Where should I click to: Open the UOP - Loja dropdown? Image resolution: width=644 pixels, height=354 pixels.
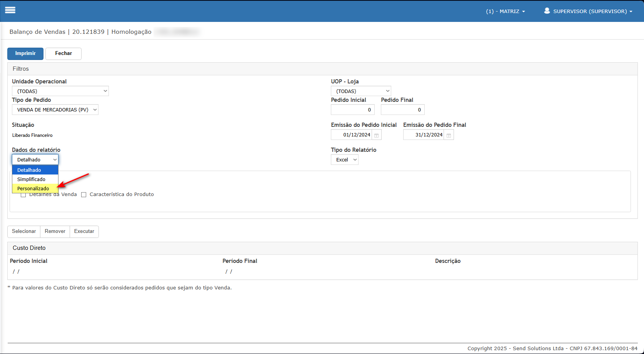361,91
